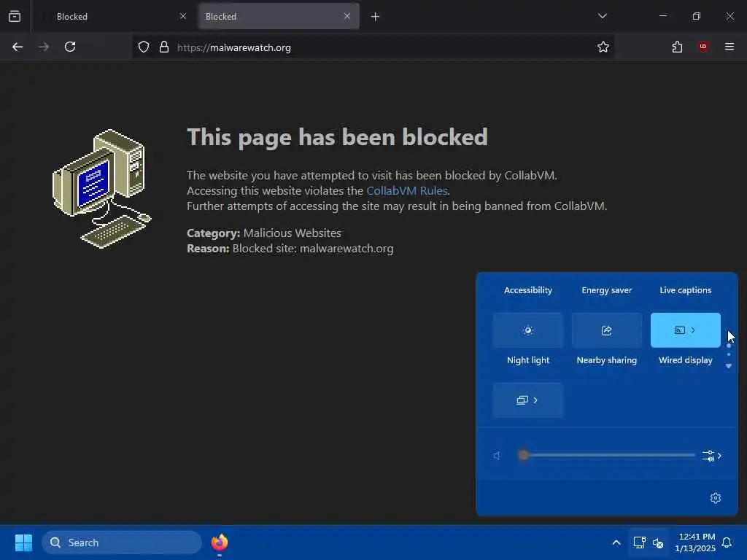Select the Live captions label

(x=686, y=290)
